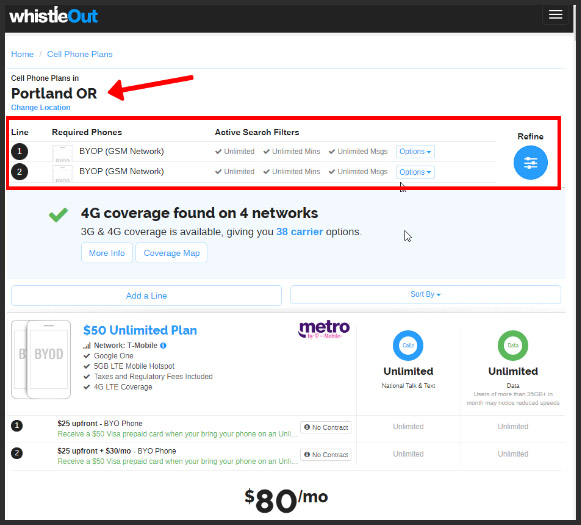Click the whistleOut logo
The image size is (581, 525).
(x=54, y=16)
